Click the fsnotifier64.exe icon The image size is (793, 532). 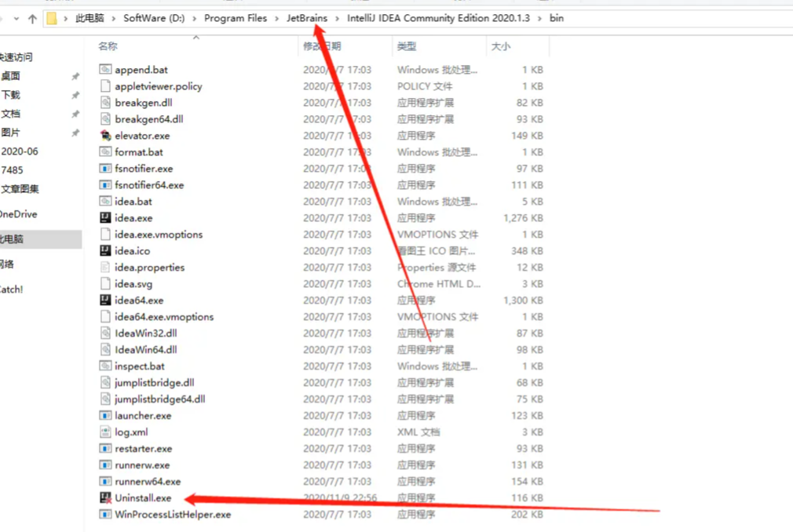[105, 185]
